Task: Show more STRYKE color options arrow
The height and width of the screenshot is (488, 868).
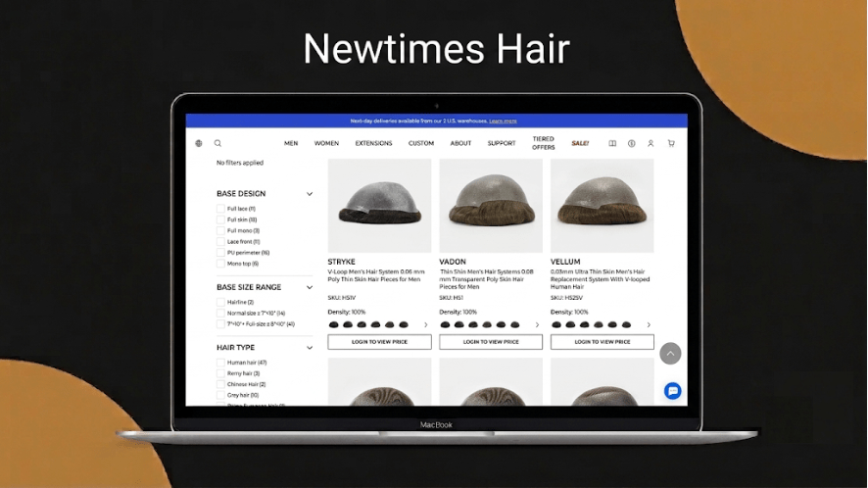Action: click(x=426, y=325)
